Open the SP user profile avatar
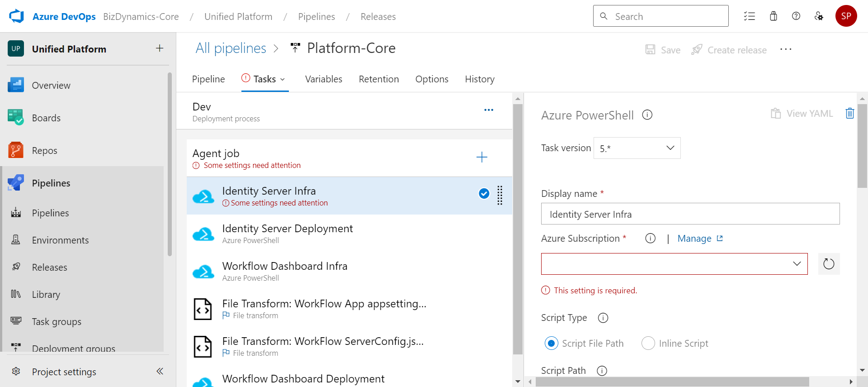 (x=846, y=16)
